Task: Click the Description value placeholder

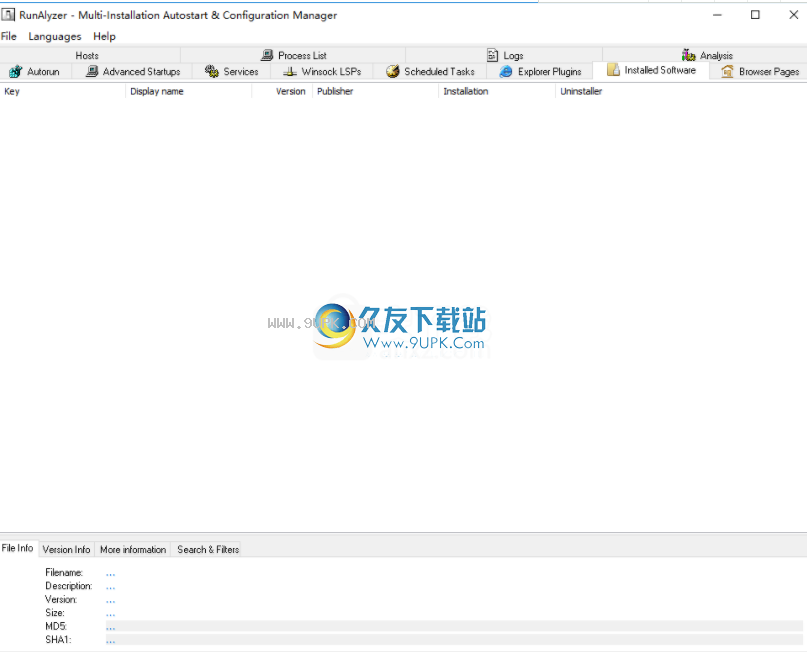Action: 111,586
